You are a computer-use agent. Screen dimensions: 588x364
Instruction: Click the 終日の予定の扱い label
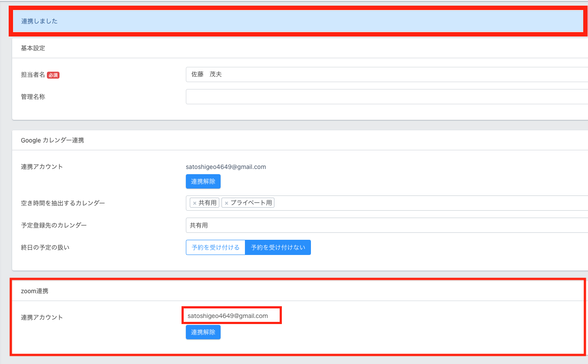(x=45, y=248)
